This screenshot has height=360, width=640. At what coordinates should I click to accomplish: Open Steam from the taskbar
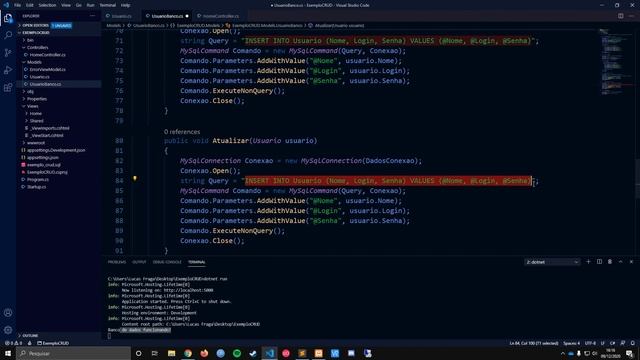coord(253,353)
